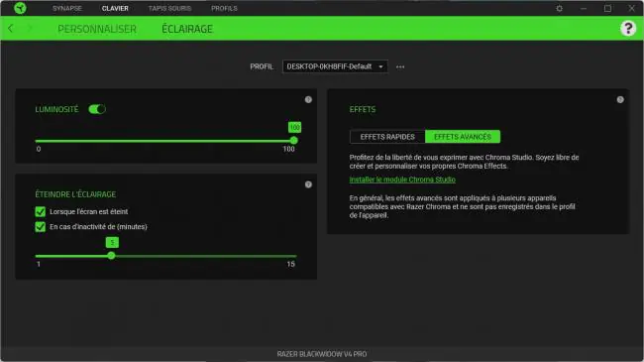Screen dimensions: 644x362
Task: Open the large help question mark
Action: 628,29
